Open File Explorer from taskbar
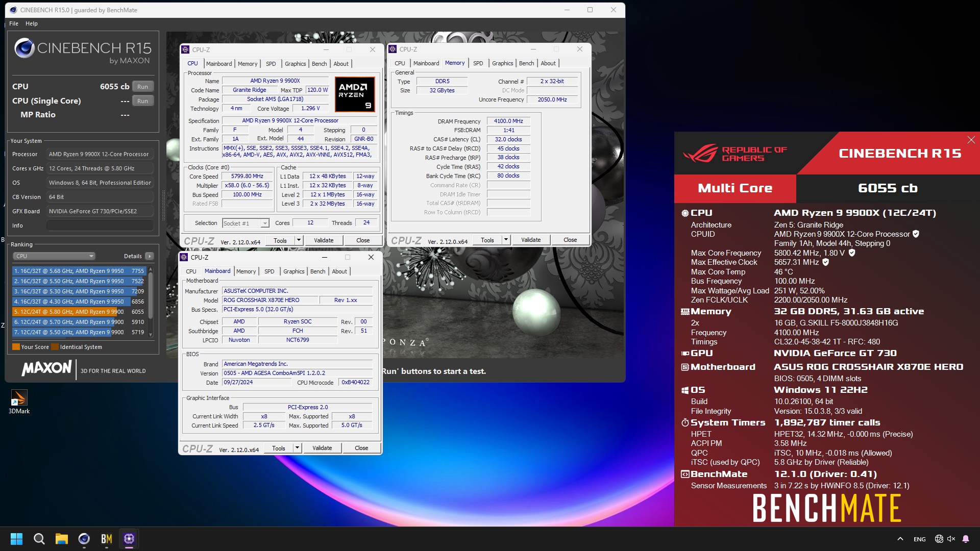The height and width of the screenshot is (551, 980). pyautogui.click(x=62, y=539)
